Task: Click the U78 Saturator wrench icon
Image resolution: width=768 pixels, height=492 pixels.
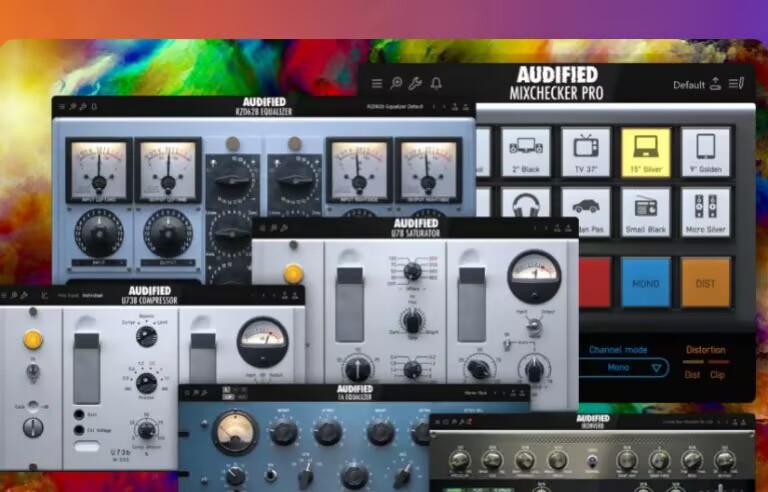Action: pyautogui.click(x=284, y=228)
